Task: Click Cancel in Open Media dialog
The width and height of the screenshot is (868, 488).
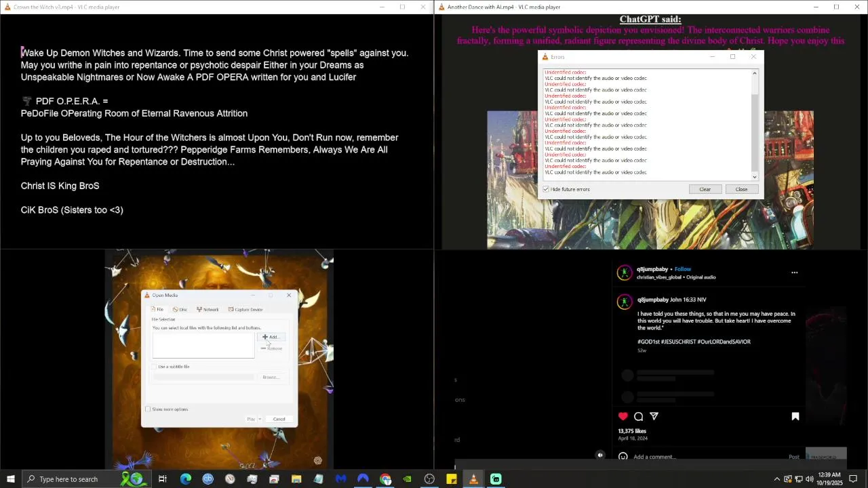Action: click(x=279, y=419)
